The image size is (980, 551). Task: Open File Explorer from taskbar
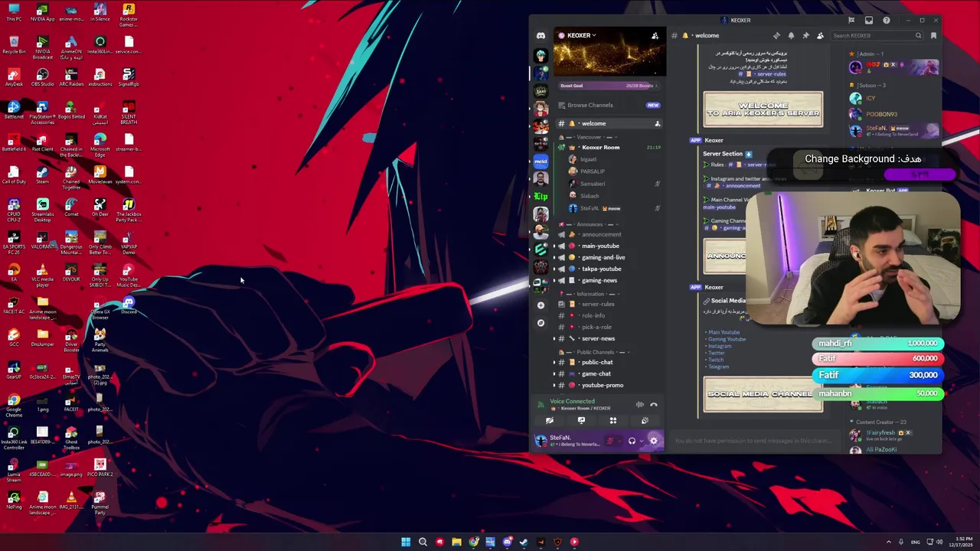[456, 542]
